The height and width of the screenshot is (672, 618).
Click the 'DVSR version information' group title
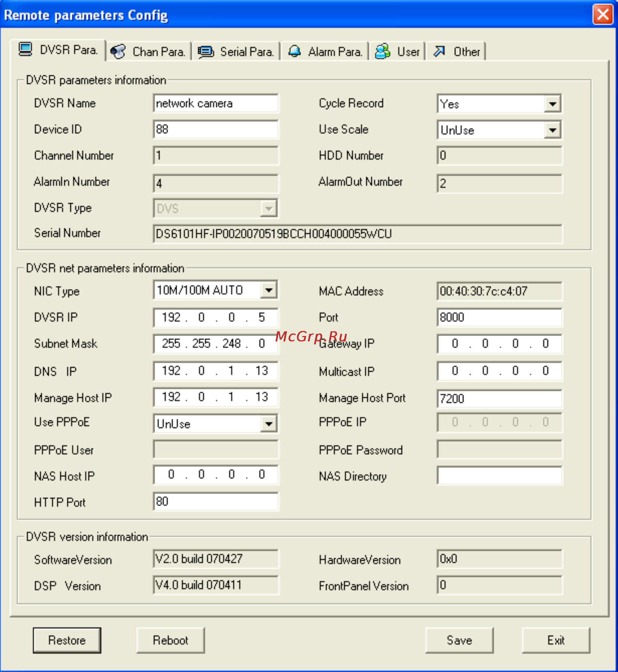click(x=87, y=537)
